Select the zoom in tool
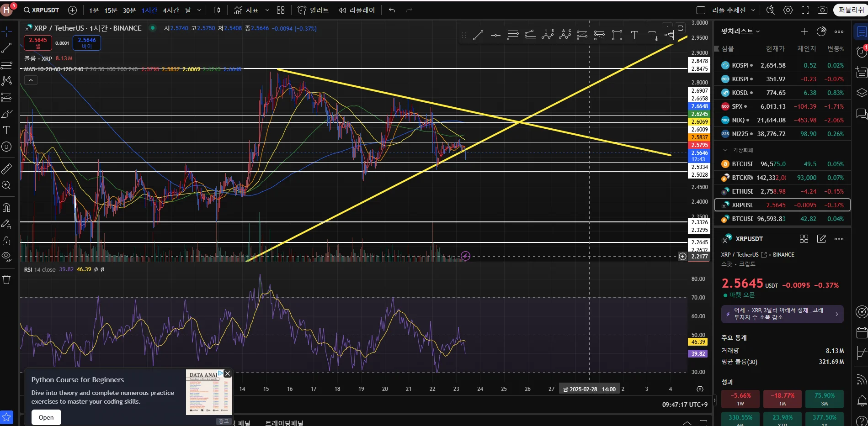The width and height of the screenshot is (868, 426). (6, 185)
